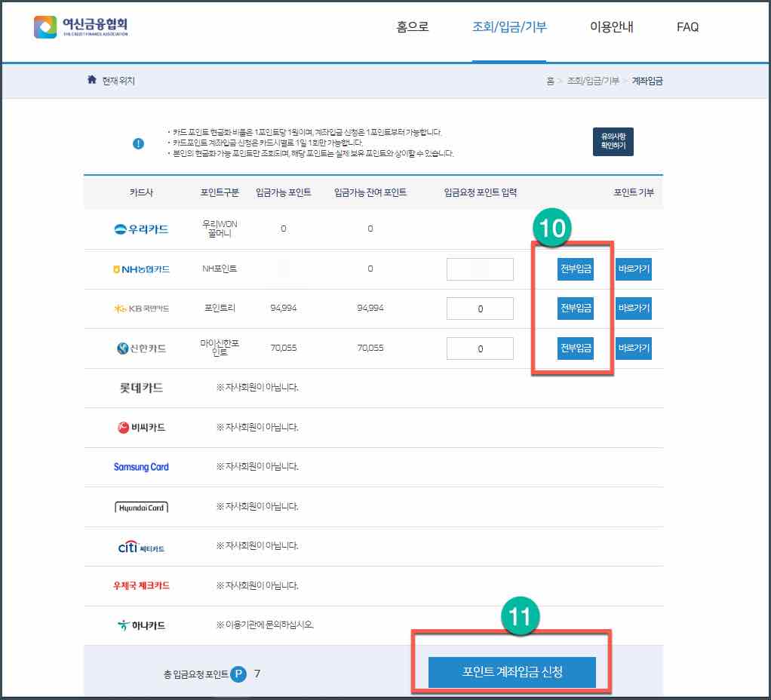Click the KB국민카드 logo
The height and width of the screenshot is (700, 771).
141,309
